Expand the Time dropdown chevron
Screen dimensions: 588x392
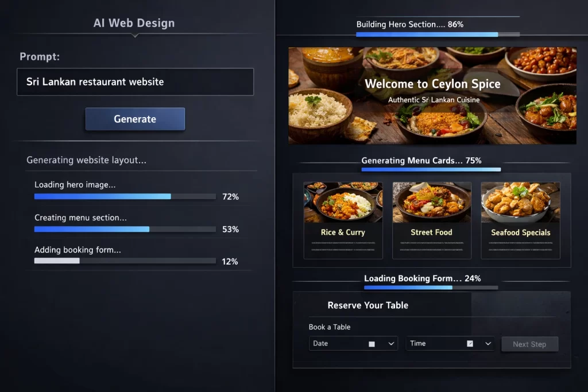pyautogui.click(x=488, y=344)
